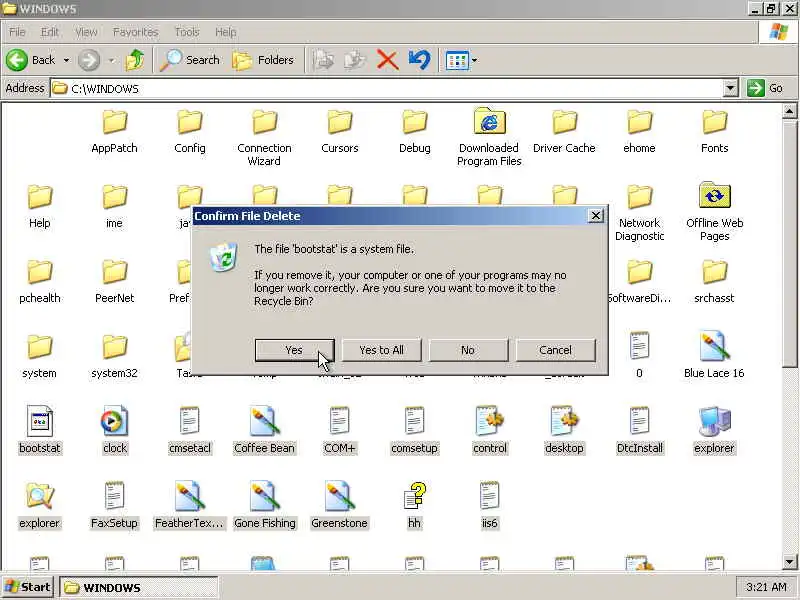Click the Copy To toolbar icon
The image size is (800, 600).
pos(355,60)
